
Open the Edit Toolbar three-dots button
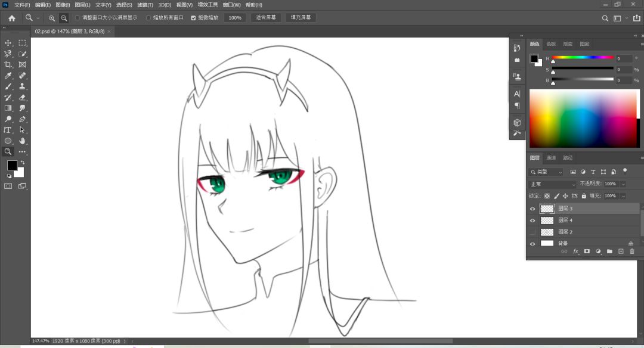22,151
